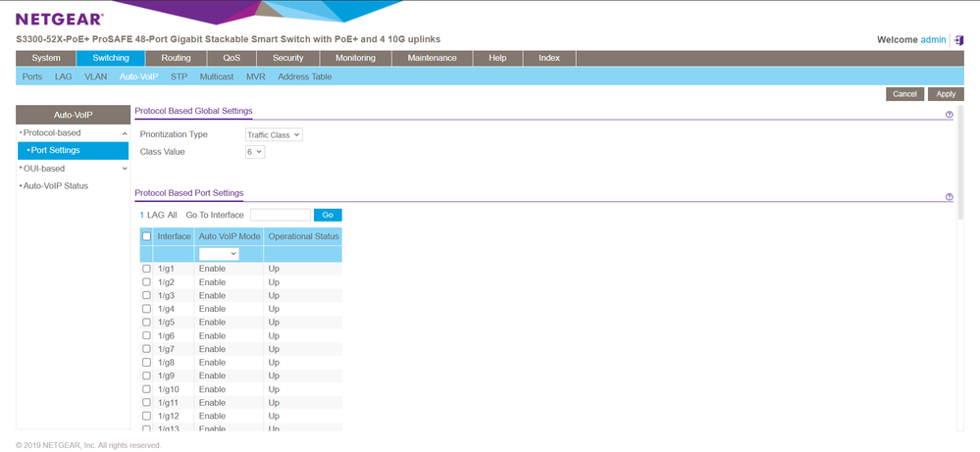Select Port Settings in the sidebar
This screenshot has width=980, height=452.
(74, 150)
